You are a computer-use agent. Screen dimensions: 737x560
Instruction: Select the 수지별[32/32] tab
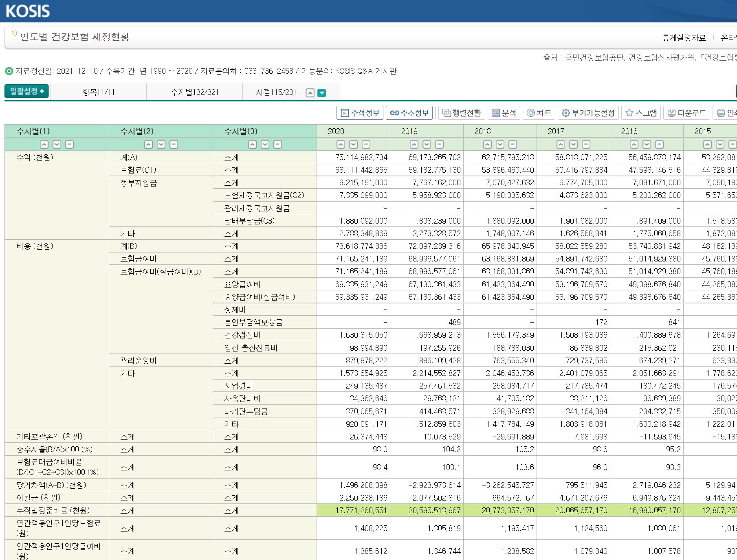(194, 92)
